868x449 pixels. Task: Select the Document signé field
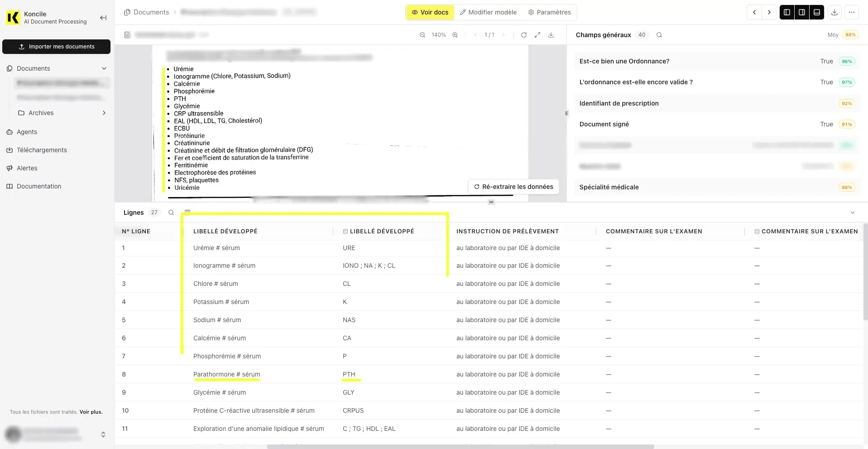pos(717,124)
